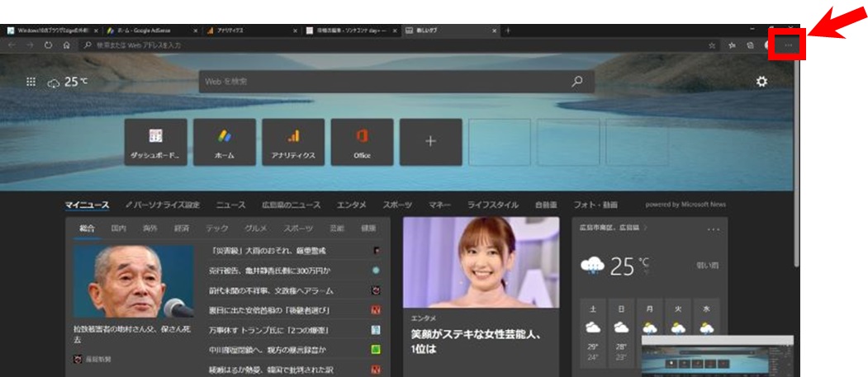Click the page vertical scrollbar
This screenshot has height=377, width=868.
(x=796, y=165)
